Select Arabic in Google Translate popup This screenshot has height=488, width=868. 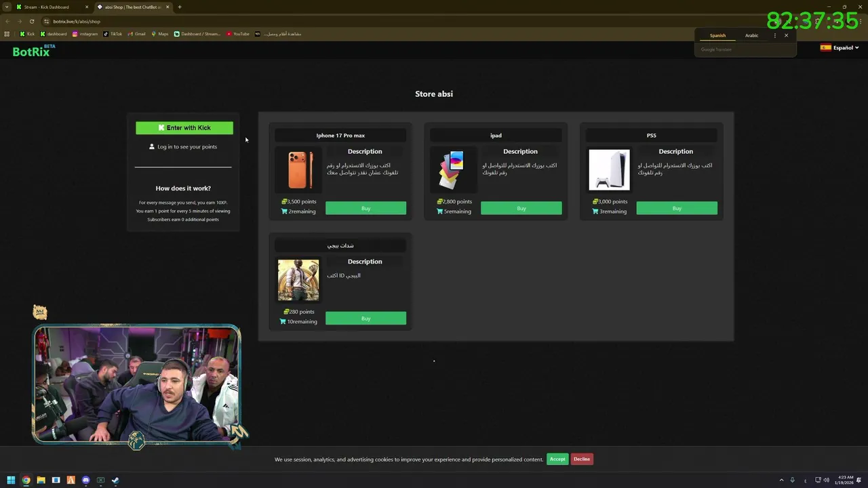751,35
